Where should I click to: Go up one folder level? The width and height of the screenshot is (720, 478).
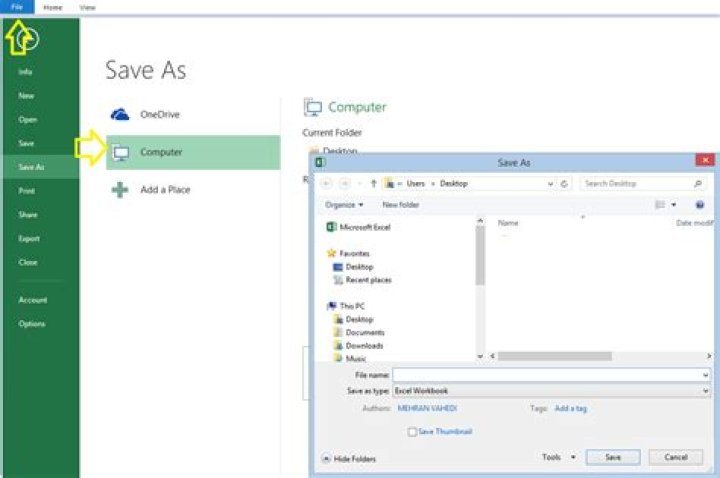tap(374, 184)
